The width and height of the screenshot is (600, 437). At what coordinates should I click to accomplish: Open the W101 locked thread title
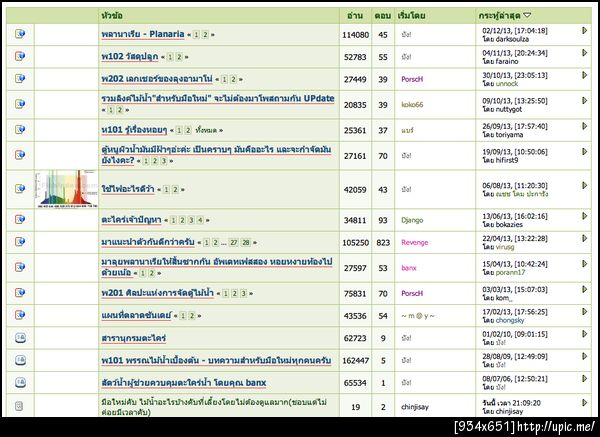[x=216, y=360]
